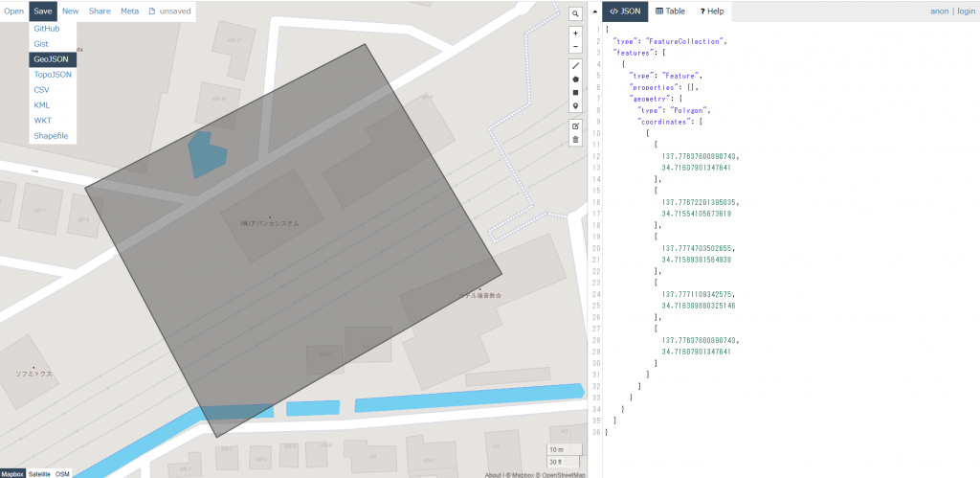Select the place marker tool
The height and width of the screenshot is (478, 980).
click(x=575, y=106)
